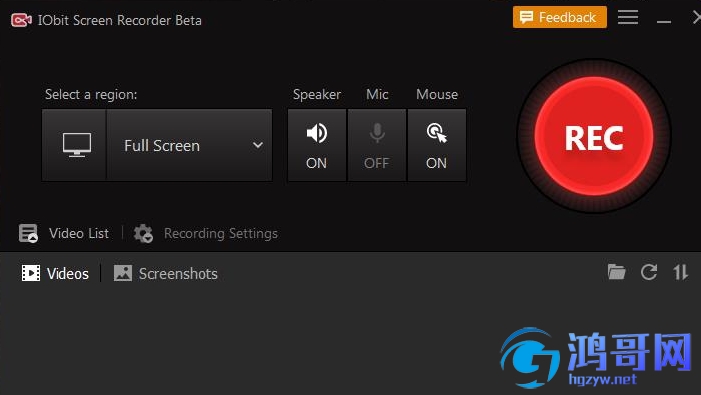This screenshot has width=701, height=395.
Task: Click the Recording Settings text link
Action: 221,233
